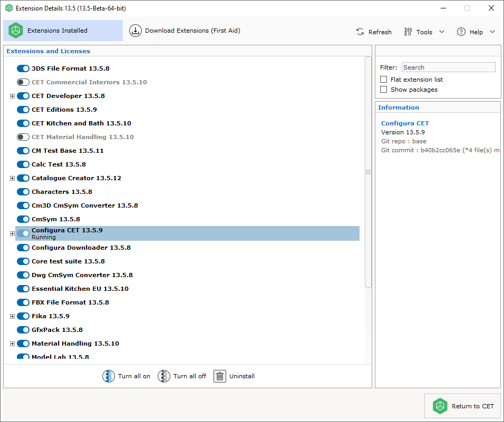Expand the Catalogue Creator tree node

(12, 178)
